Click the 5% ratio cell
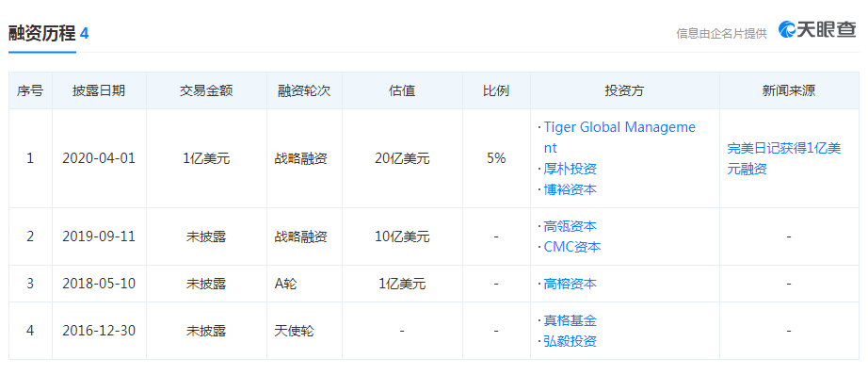Screen dimensions: 868x375 [x=496, y=158]
